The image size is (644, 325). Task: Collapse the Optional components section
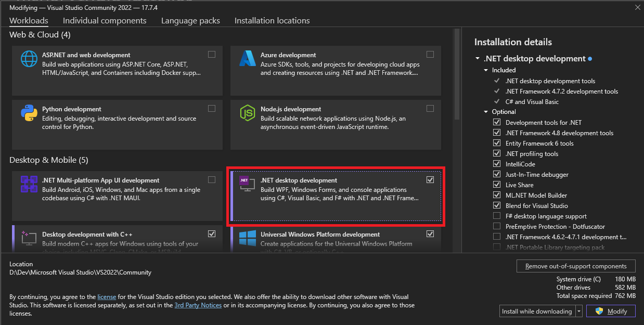(x=486, y=112)
